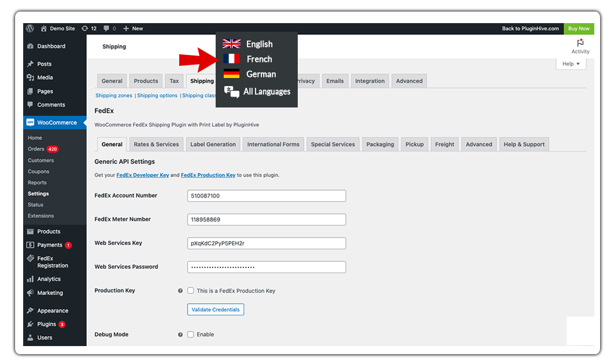The image size is (614, 364).
Task: Go to Demo Site home icon
Action: pos(44,28)
